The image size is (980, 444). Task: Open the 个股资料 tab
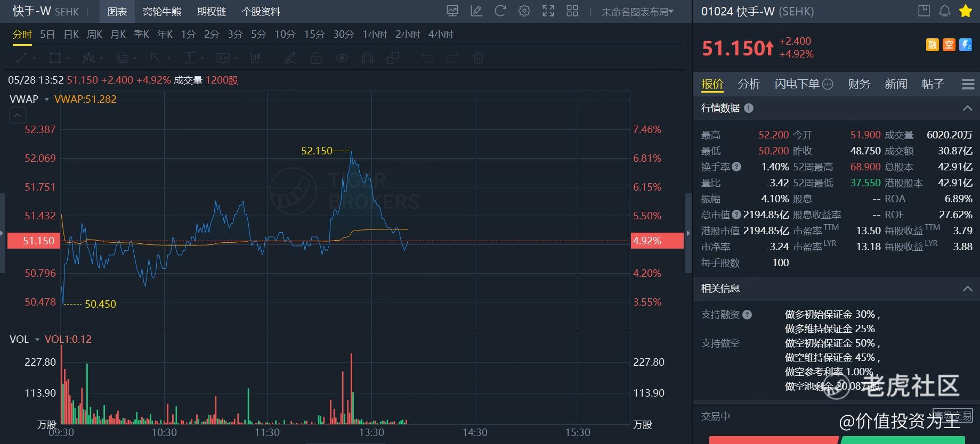point(261,12)
